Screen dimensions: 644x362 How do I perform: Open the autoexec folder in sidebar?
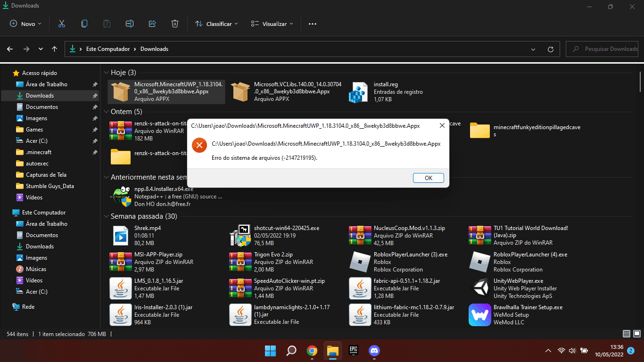(x=37, y=164)
